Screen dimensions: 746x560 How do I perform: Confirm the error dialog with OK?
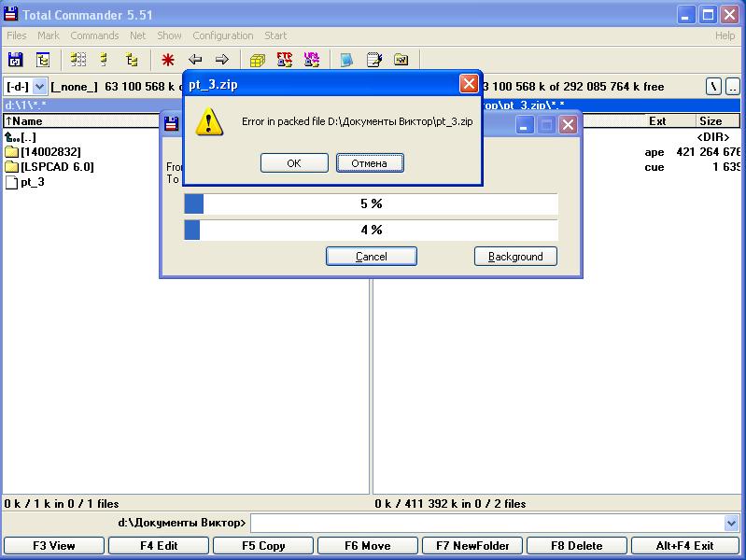(294, 163)
